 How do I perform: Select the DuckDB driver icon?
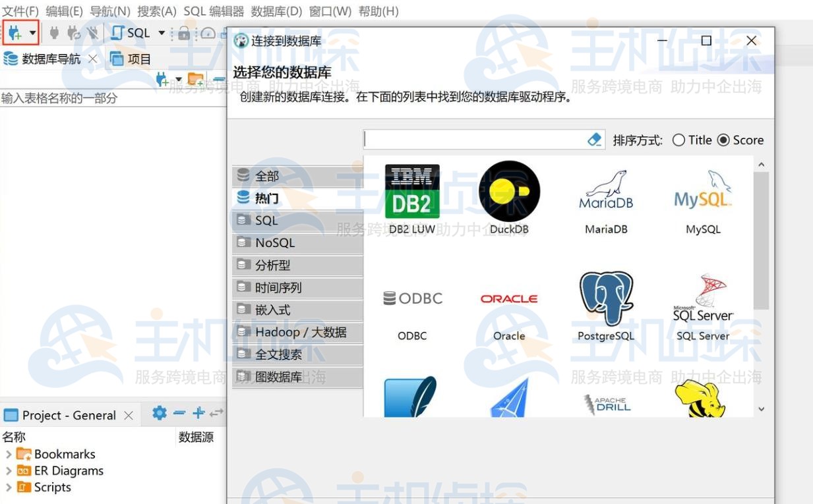pyautogui.click(x=508, y=191)
